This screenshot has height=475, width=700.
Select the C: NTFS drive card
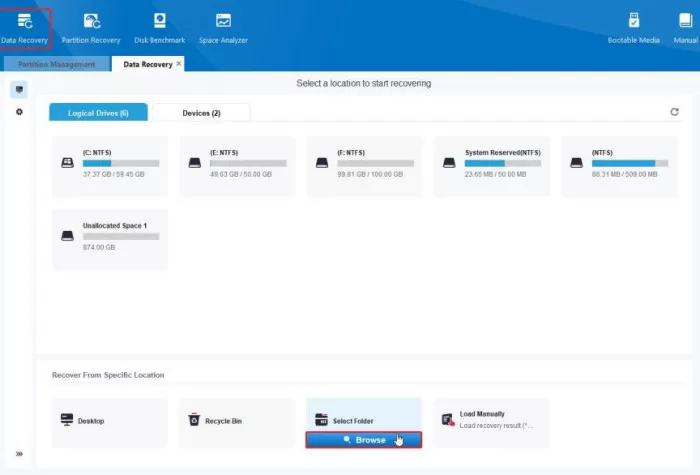[110, 166]
